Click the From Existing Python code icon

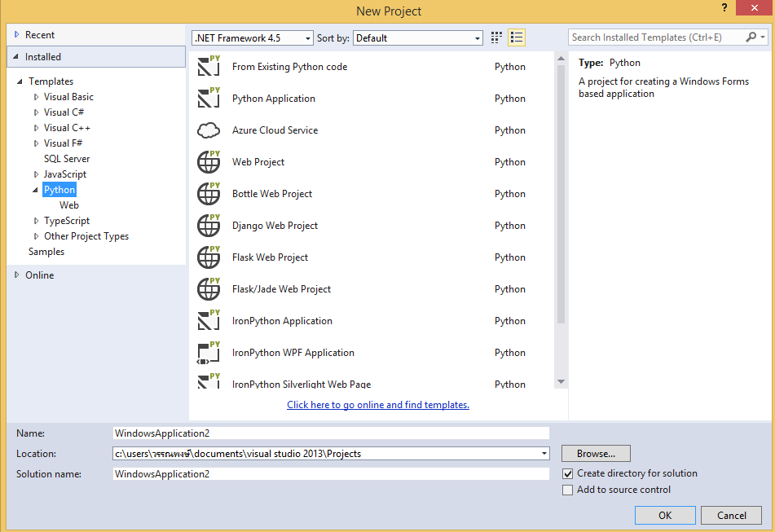click(209, 66)
